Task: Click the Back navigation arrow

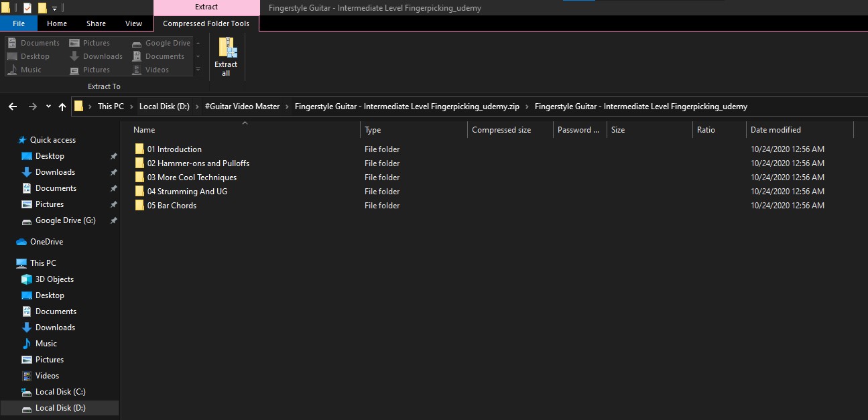Action: coord(13,107)
